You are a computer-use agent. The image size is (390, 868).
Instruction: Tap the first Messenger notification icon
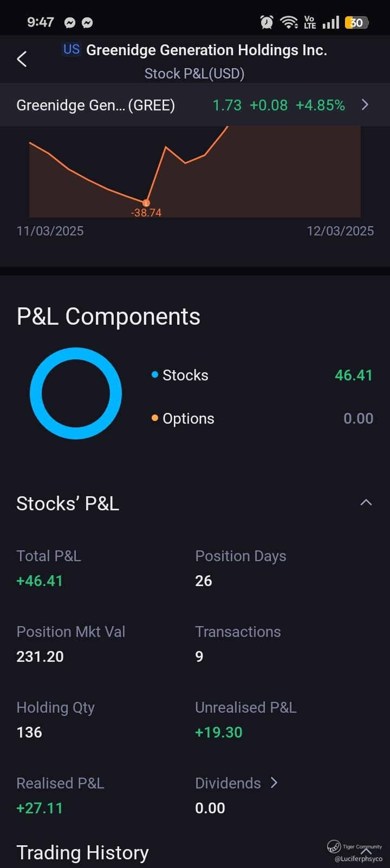coord(69,23)
